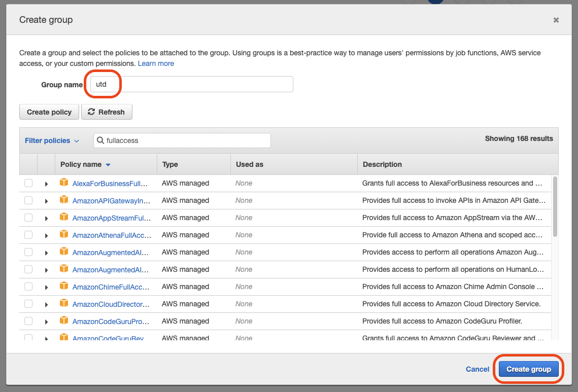
Task: Close the Create group dialog with the X
Action: coord(556,20)
